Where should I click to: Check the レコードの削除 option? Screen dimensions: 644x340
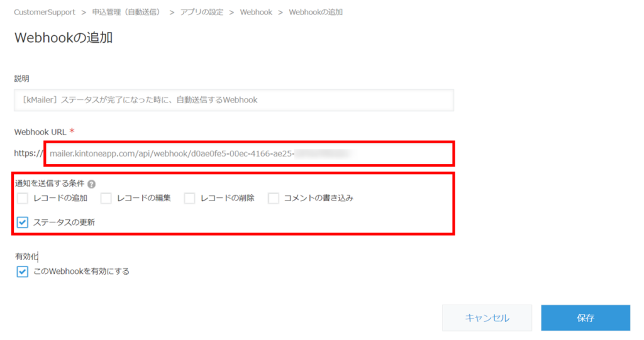189,199
